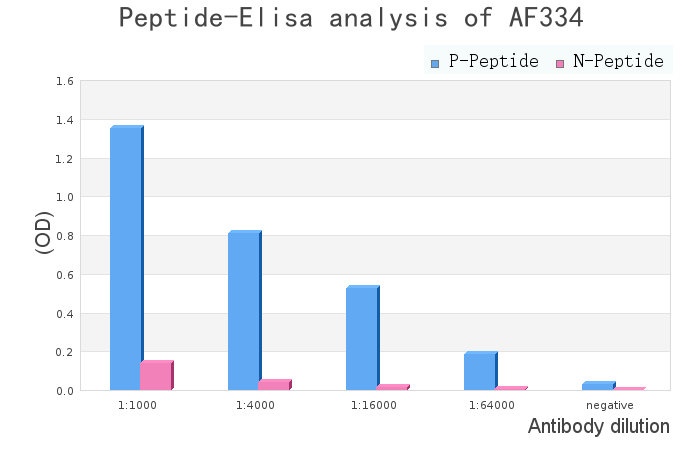
Task: Select the blue bar for negative control
Action: (x=598, y=386)
